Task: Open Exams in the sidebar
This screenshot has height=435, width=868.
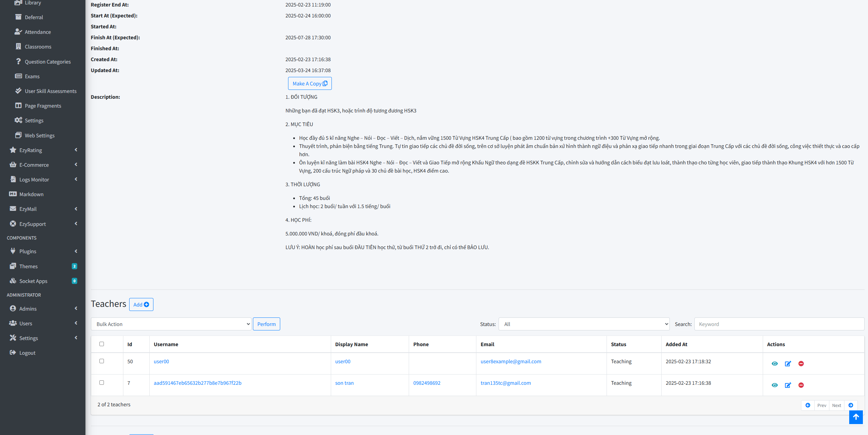Action: tap(32, 76)
